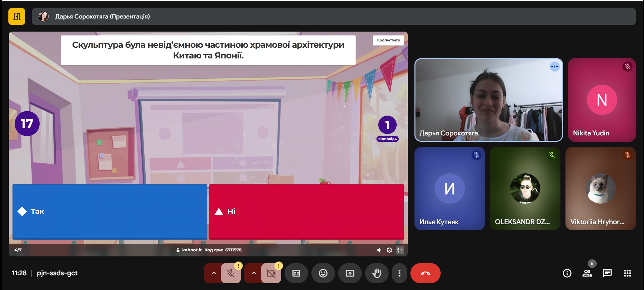Expand audio settings arrow next to microphone
This screenshot has width=644, height=290.
click(213, 273)
